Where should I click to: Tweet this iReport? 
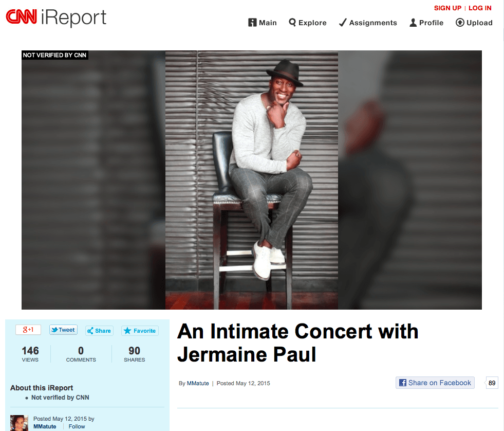(x=63, y=330)
